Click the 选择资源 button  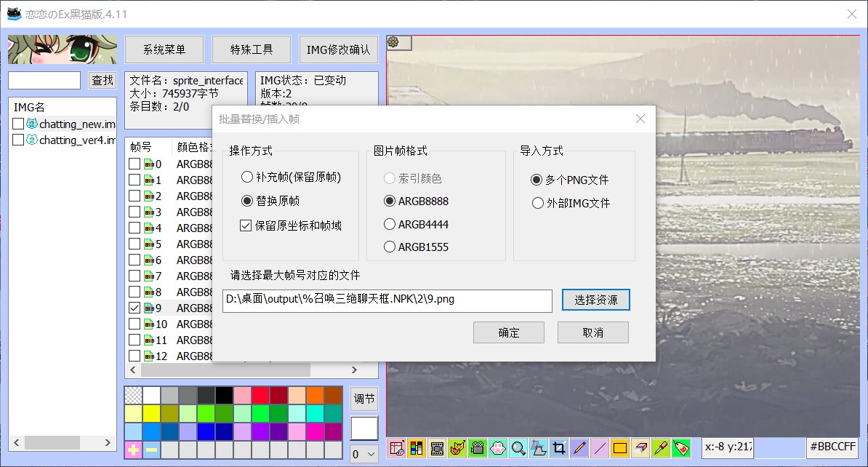(595, 300)
